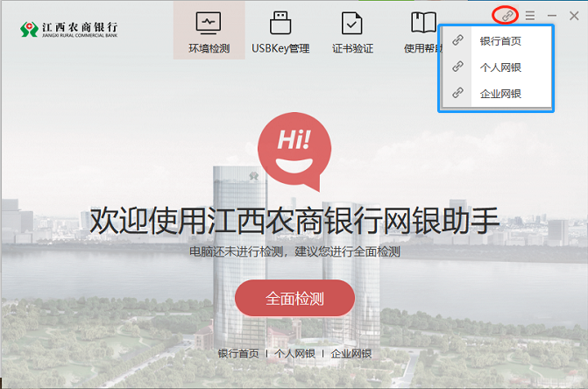Open the bottom 银行首页 link
This screenshot has height=389, width=588.
point(238,353)
